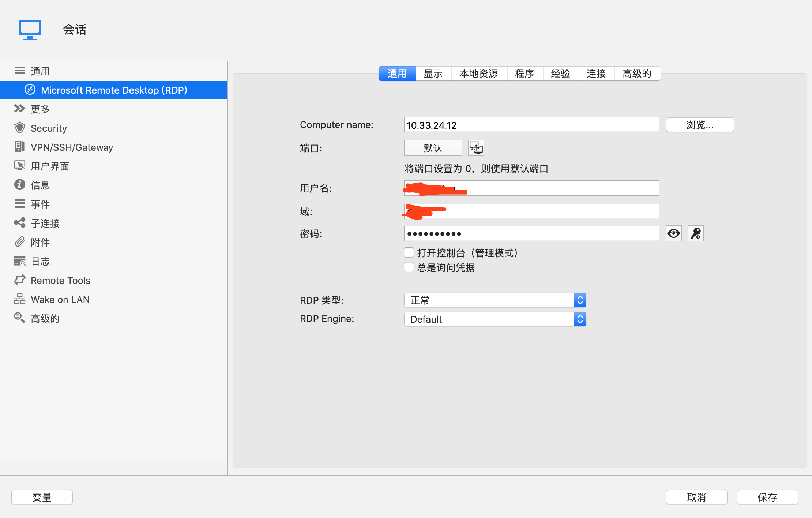Screen dimensions: 812x518
Task: Enable 打开控制台（管理模式）checkbox
Action: [x=408, y=254]
